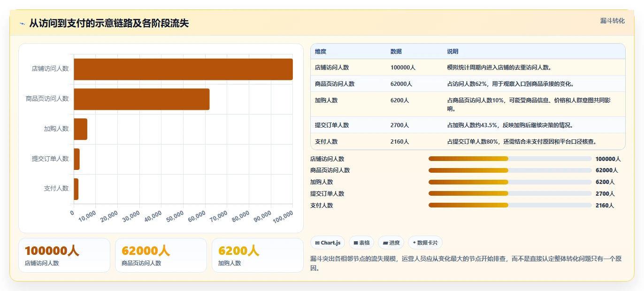644x291 pixels.
Task: Select the 进度 chip
Action: (391, 243)
